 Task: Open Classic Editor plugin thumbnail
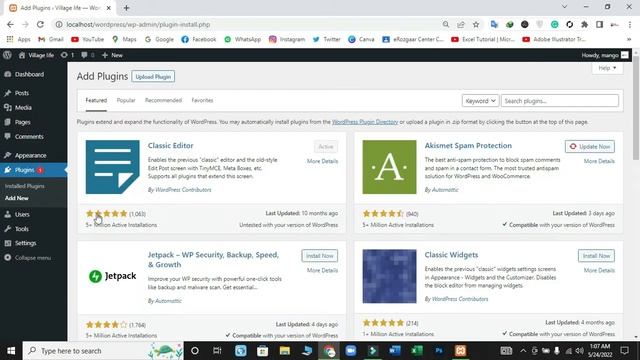112,167
